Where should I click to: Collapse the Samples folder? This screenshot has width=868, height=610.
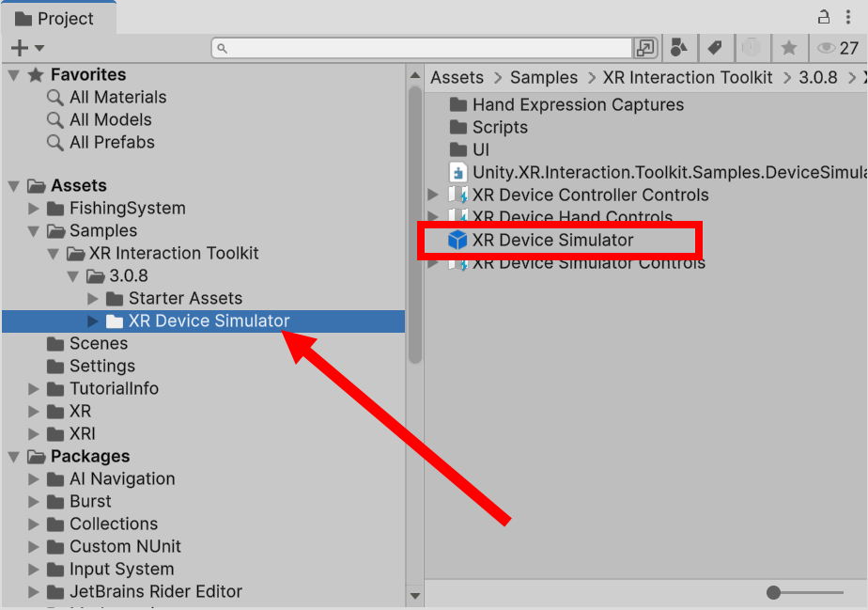pyautogui.click(x=34, y=231)
